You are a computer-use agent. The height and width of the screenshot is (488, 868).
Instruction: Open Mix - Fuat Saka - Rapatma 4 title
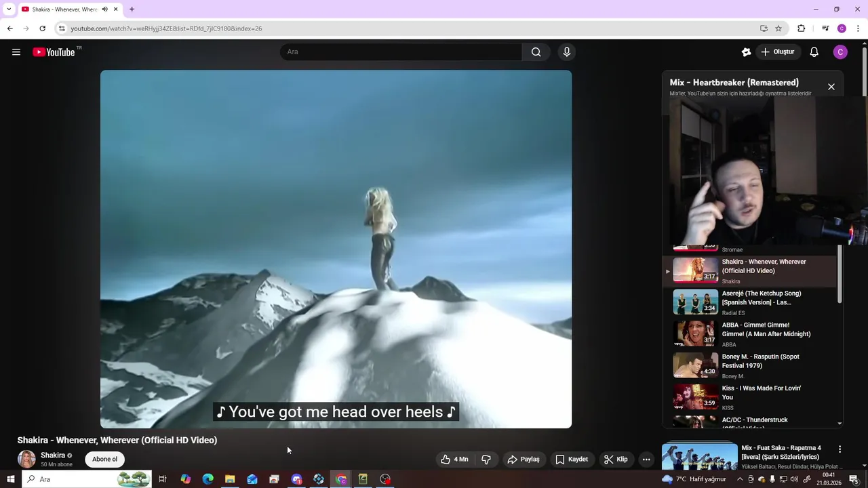781,452
